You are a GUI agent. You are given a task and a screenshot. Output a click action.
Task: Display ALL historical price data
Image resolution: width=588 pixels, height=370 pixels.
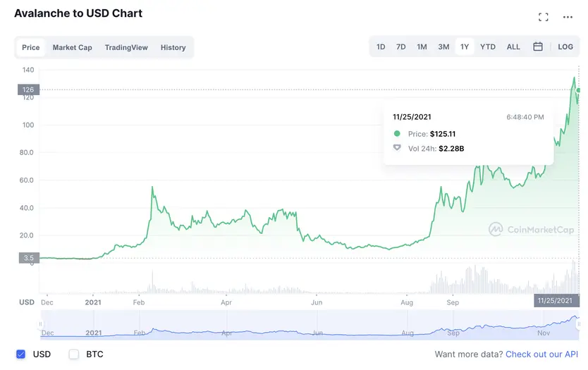coord(513,47)
